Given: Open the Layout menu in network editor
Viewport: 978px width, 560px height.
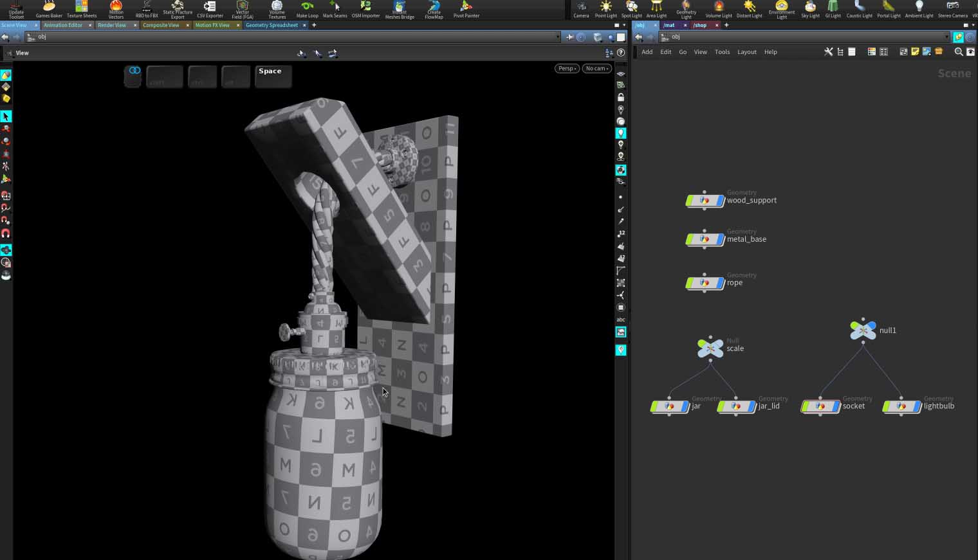Looking at the screenshot, I should pyautogui.click(x=746, y=52).
